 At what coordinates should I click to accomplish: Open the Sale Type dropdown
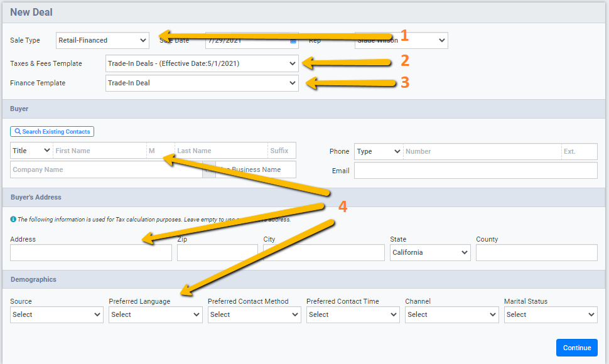tap(102, 40)
